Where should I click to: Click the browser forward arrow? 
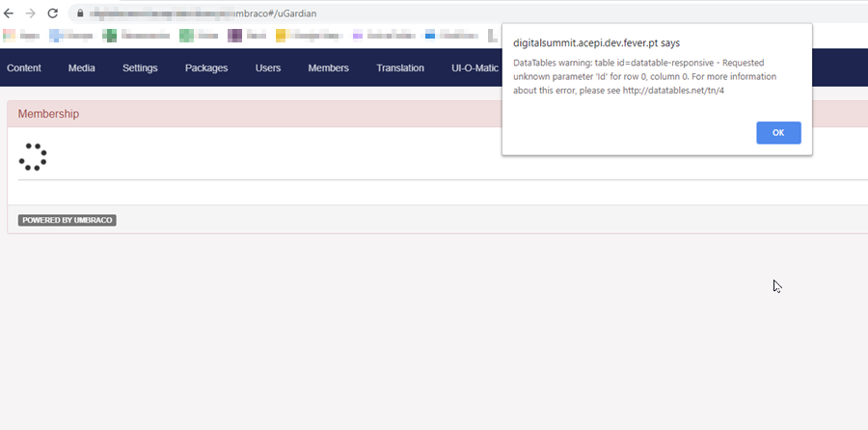click(31, 13)
